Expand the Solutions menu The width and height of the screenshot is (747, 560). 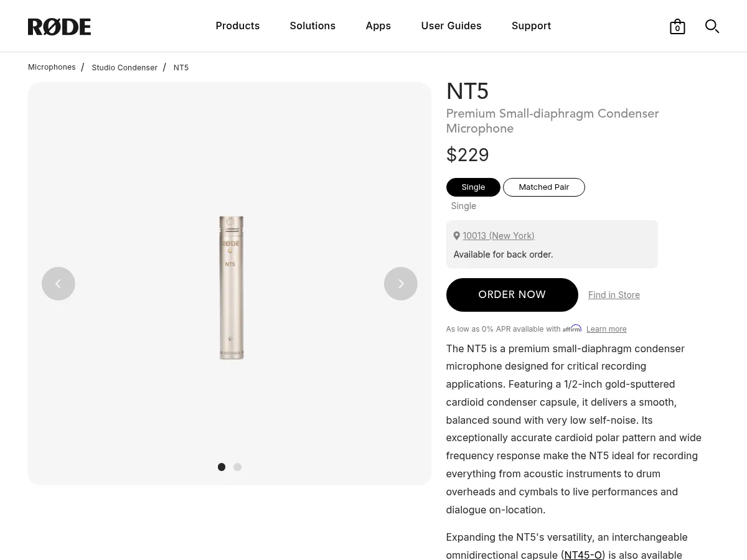pyautogui.click(x=312, y=26)
